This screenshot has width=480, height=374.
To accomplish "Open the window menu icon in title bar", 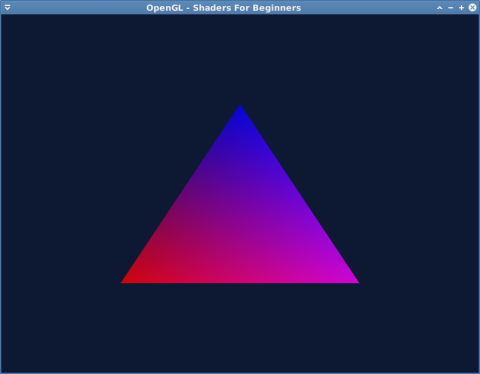I will pos(7,7).
